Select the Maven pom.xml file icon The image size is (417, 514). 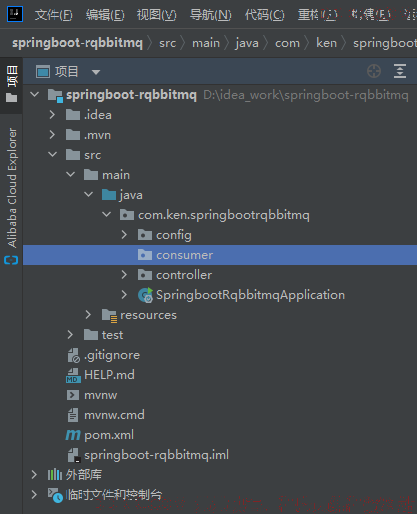[x=73, y=435]
